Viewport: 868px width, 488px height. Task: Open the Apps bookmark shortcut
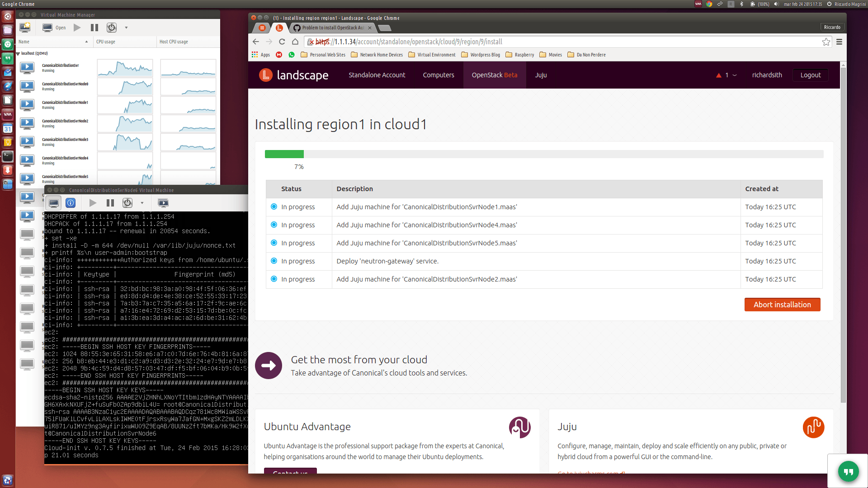point(261,55)
